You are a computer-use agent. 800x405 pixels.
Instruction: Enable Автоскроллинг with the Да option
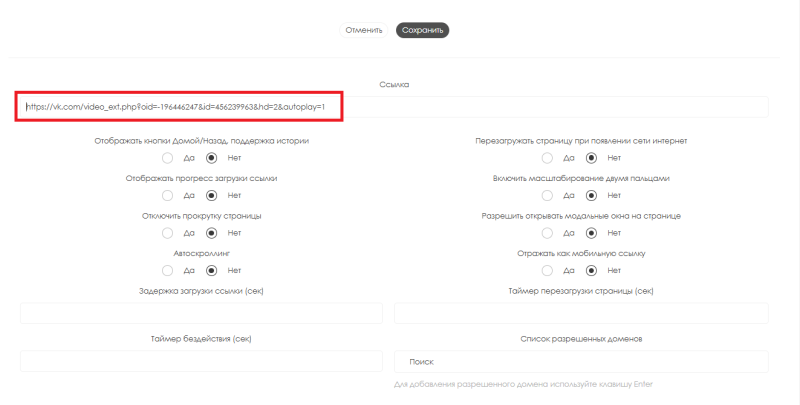coord(168,270)
